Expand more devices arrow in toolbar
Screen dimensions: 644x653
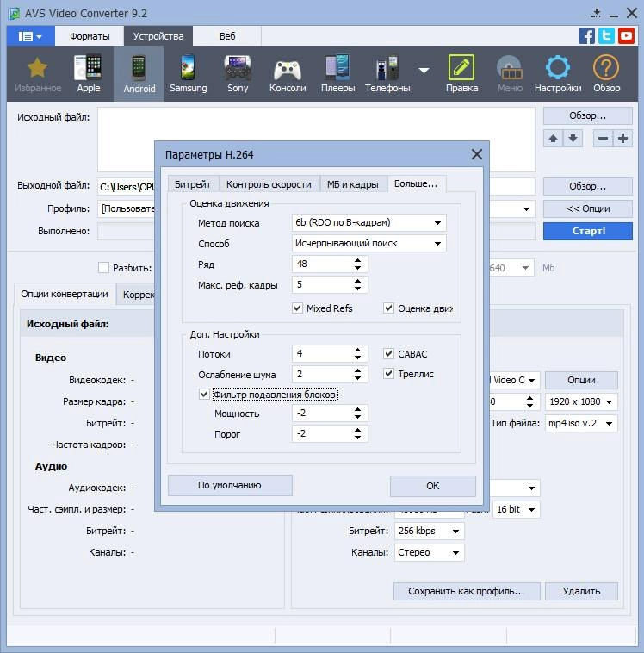(424, 71)
